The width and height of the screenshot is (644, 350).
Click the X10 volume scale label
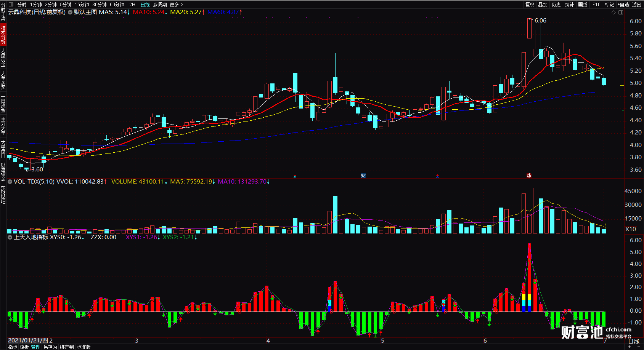pos(631,229)
